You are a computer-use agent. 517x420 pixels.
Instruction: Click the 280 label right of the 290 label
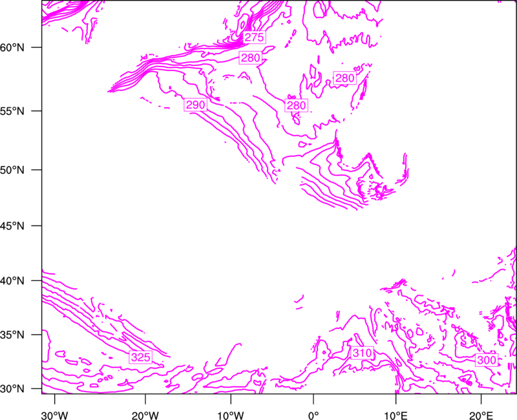297,105
